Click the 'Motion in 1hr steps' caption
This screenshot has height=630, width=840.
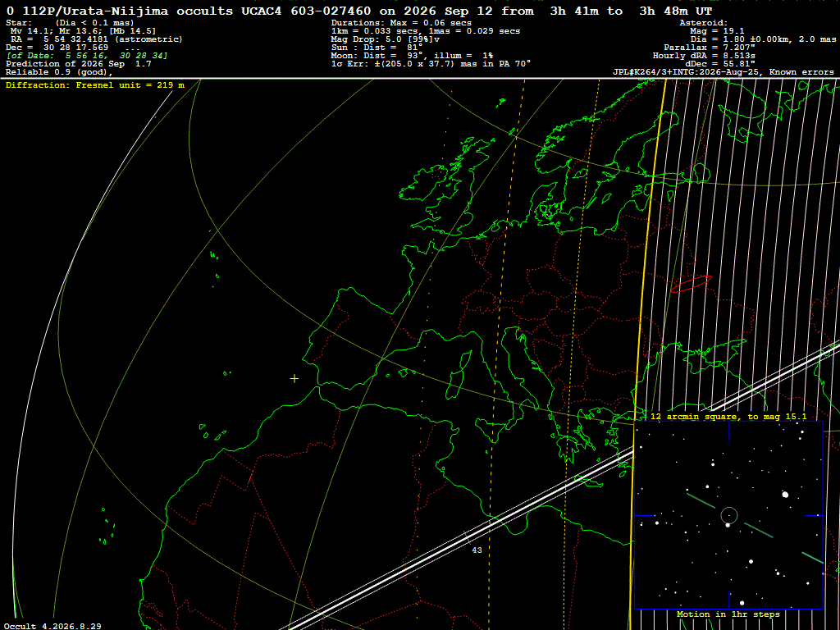tap(728, 614)
